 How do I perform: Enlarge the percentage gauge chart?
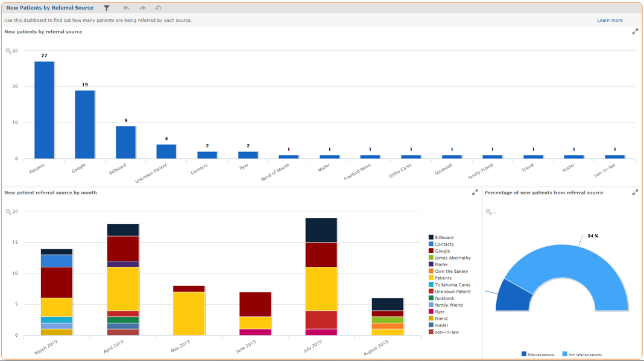(635, 193)
